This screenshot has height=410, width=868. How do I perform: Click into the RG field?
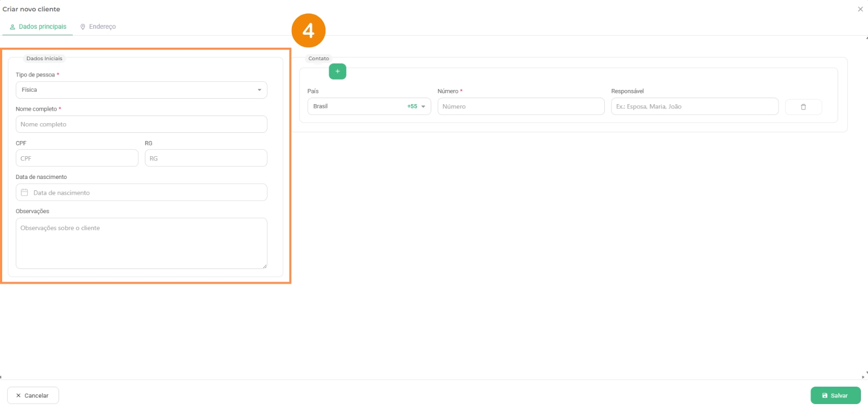[206, 158]
